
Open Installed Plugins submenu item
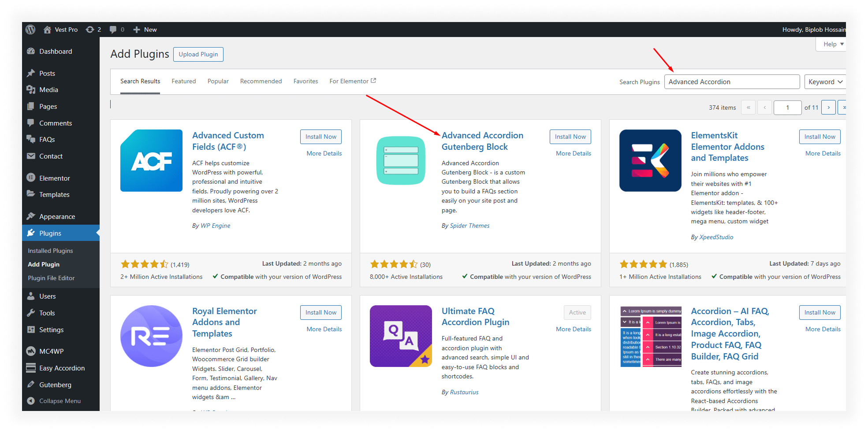click(50, 251)
